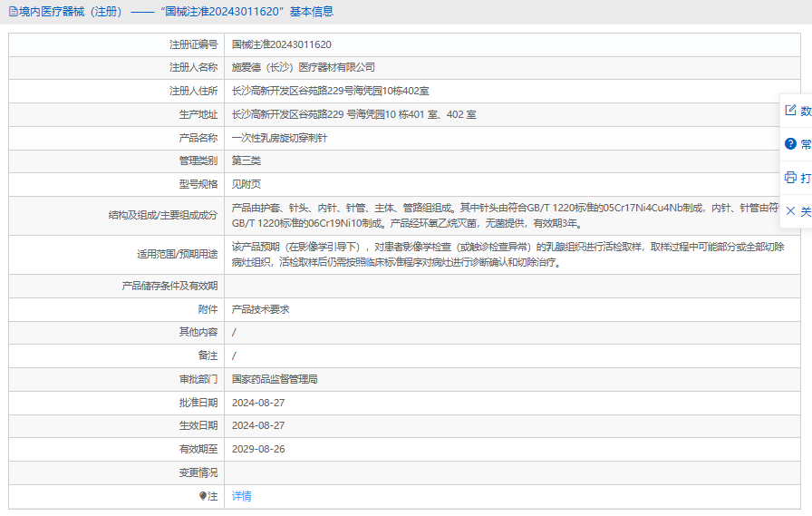Click the 管理类别 row label
This screenshot has width=812, height=516.
[198, 161]
